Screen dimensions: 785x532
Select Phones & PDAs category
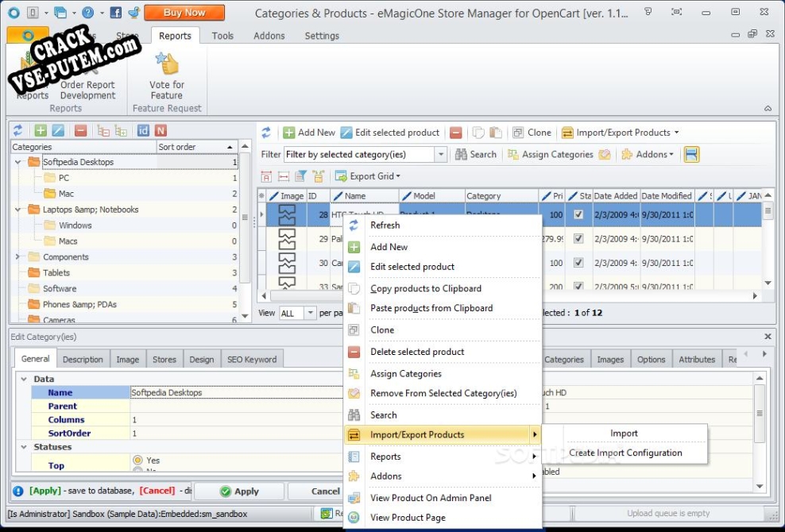[x=79, y=304]
